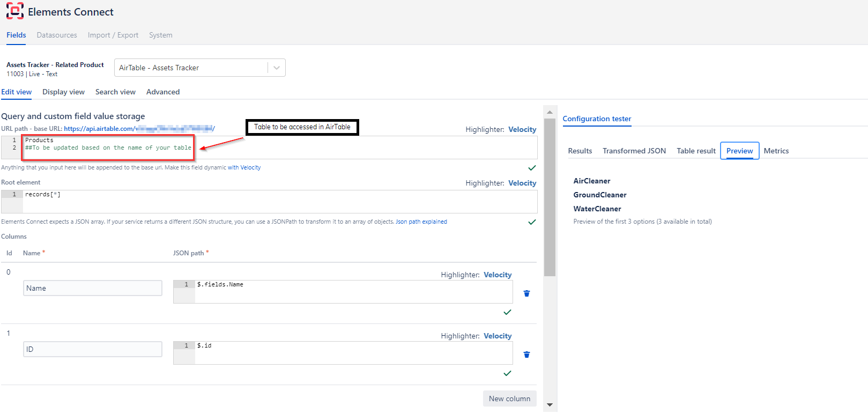Viewport: 868px width, 413px height.
Task: Click the scrollbar down arrow
Action: (550, 405)
